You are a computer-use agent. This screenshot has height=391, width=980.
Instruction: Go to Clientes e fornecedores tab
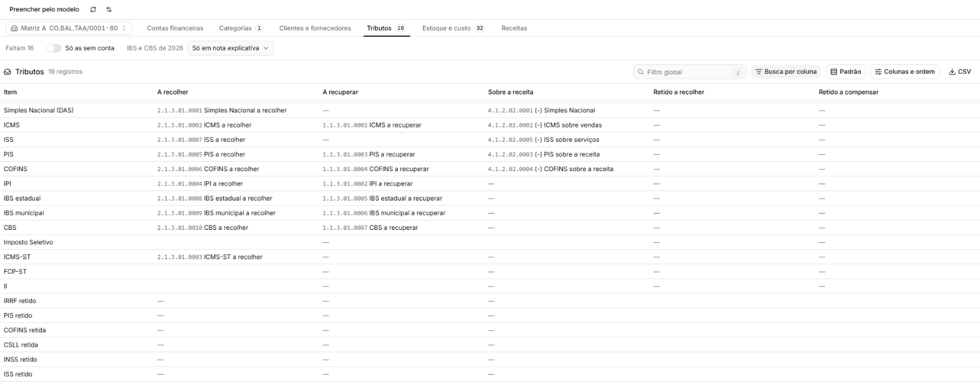(x=315, y=28)
